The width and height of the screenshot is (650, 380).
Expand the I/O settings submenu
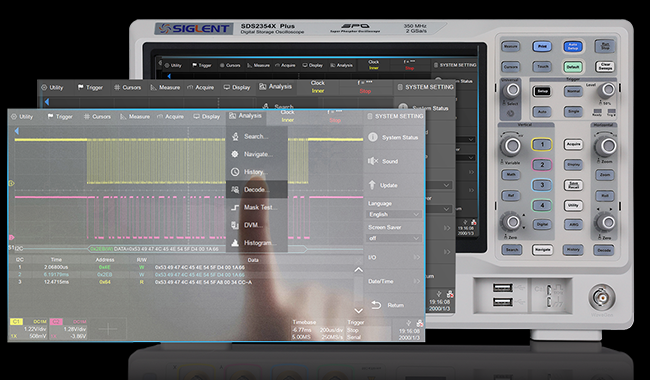(x=394, y=257)
